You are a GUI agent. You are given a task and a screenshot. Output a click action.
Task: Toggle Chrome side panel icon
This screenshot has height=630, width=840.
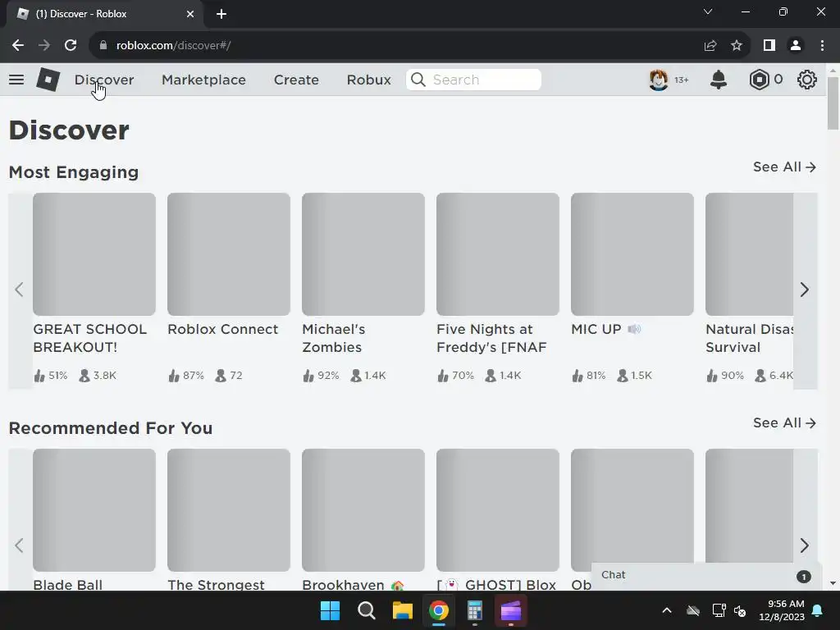click(769, 46)
